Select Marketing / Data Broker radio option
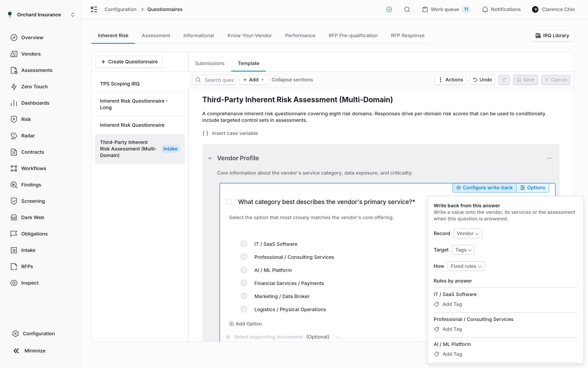The width and height of the screenshot is (588, 368). 244,296
